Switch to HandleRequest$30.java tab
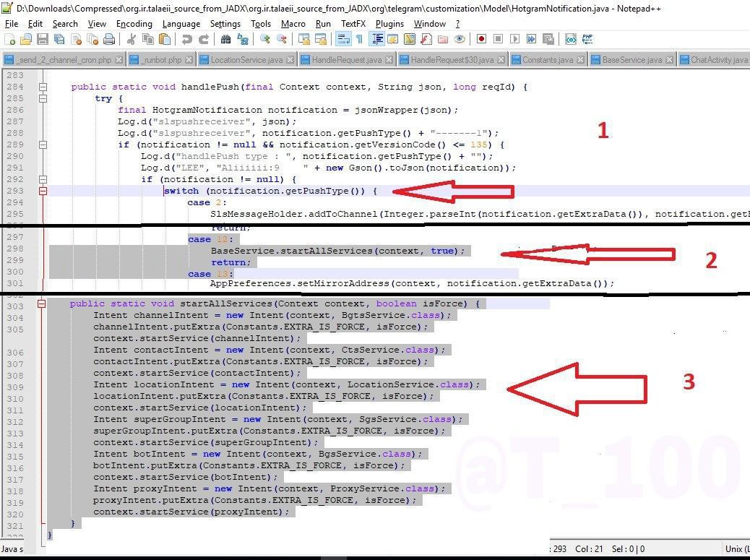The width and height of the screenshot is (750, 560). [x=452, y=60]
